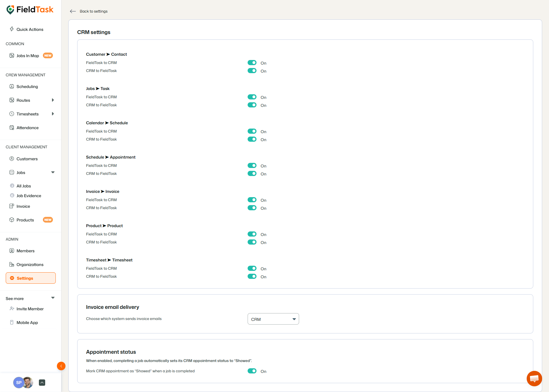Collapse the Jobs submenu arrow
The image size is (549, 392).
click(53, 172)
